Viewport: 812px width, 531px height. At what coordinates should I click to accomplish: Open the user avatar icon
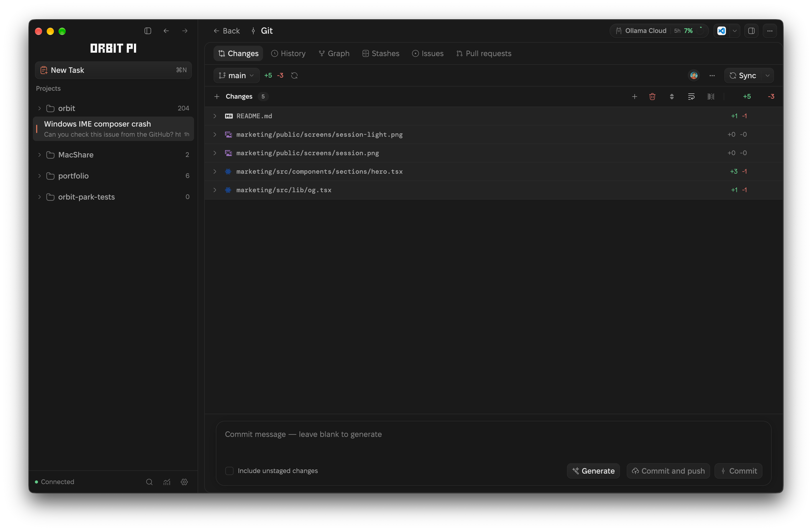point(694,75)
